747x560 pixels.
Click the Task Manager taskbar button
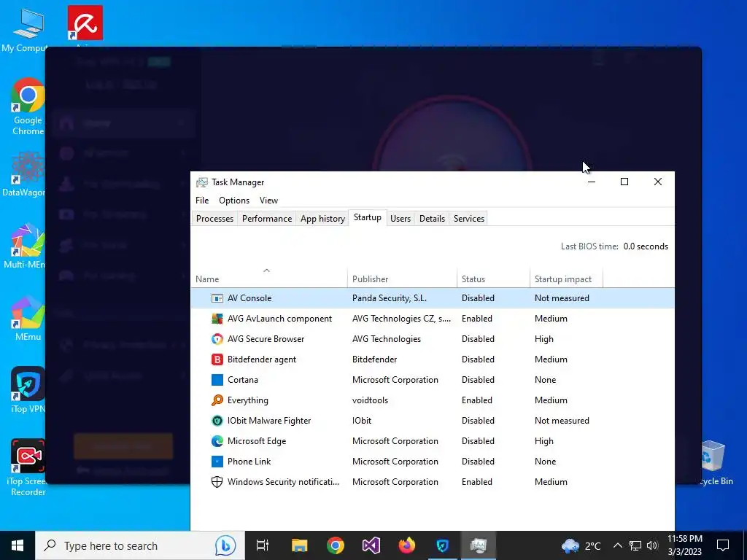click(479, 545)
